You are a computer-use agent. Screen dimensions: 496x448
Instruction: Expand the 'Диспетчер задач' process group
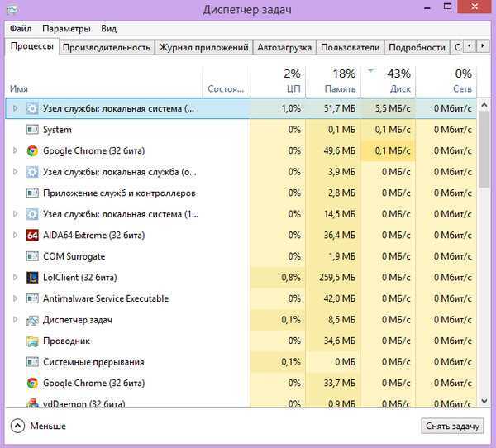pyautogui.click(x=15, y=320)
